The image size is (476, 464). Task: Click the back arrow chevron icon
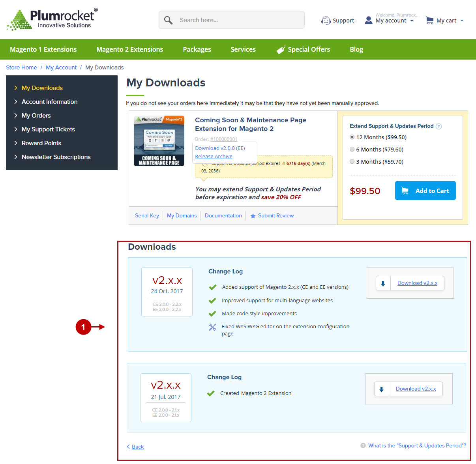tap(128, 447)
